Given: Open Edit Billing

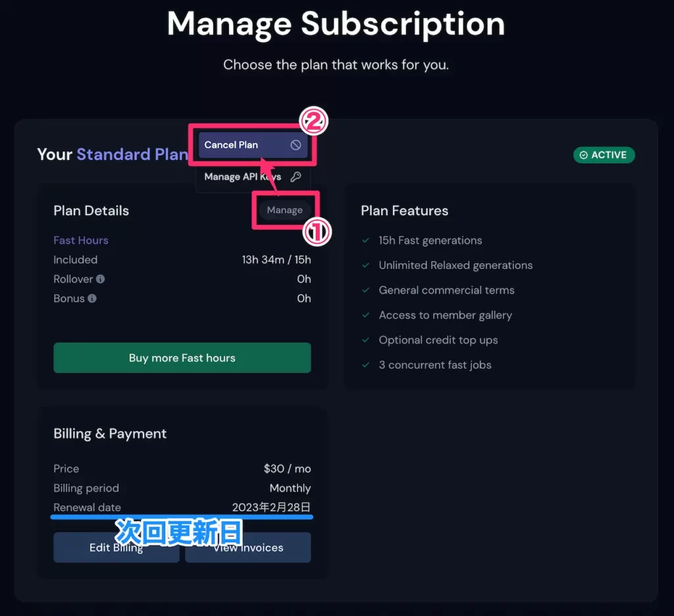Looking at the screenshot, I should point(116,547).
